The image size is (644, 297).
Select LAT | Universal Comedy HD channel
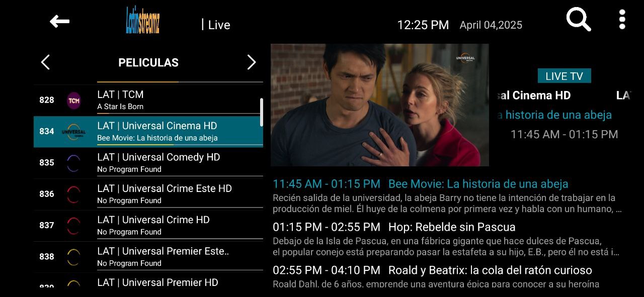point(148,163)
